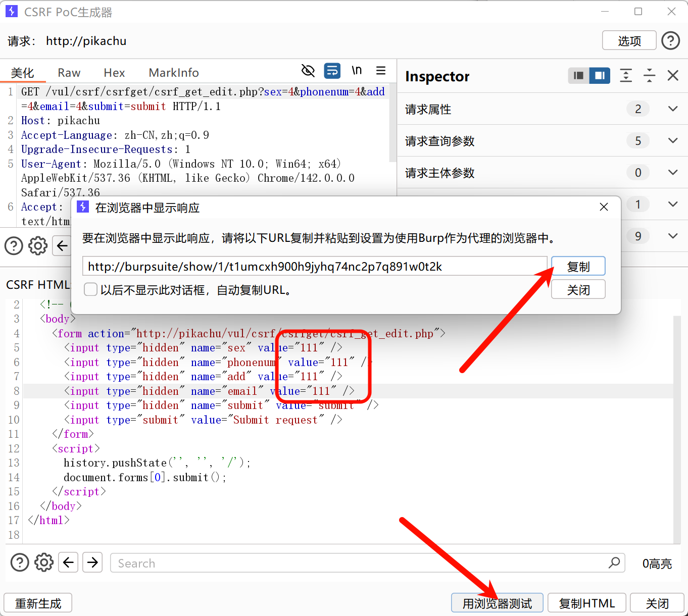
Task: Expand all Inspector sections
Action: click(626, 76)
